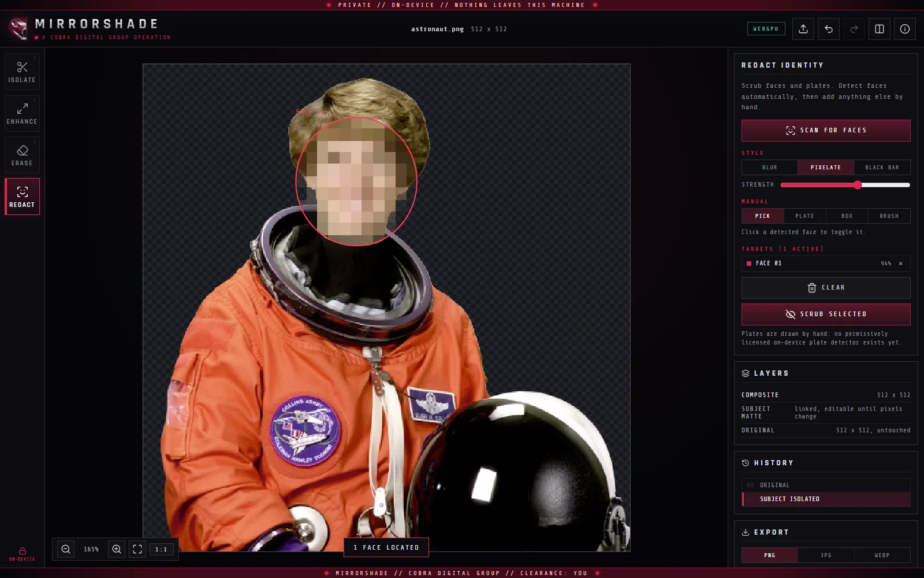The width and height of the screenshot is (924, 578).
Task: Click the redo arrow icon
Action: pyautogui.click(x=854, y=29)
